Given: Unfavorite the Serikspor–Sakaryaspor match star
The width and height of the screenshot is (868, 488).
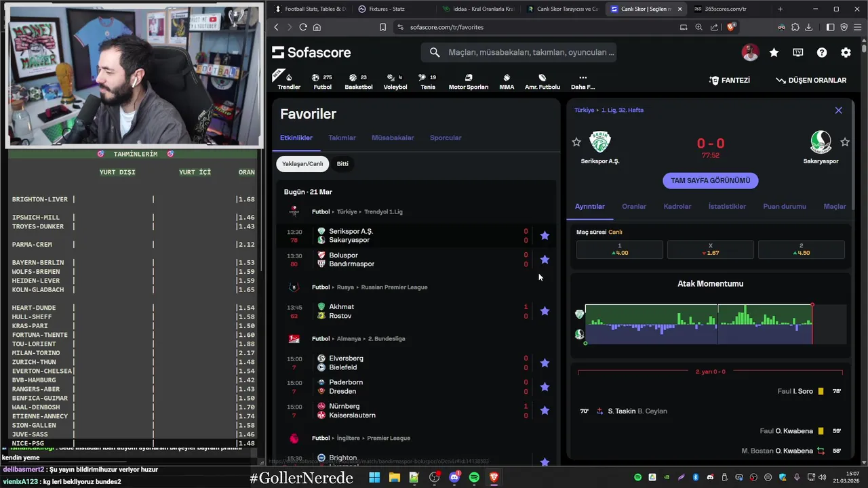Looking at the screenshot, I should coord(545,235).
